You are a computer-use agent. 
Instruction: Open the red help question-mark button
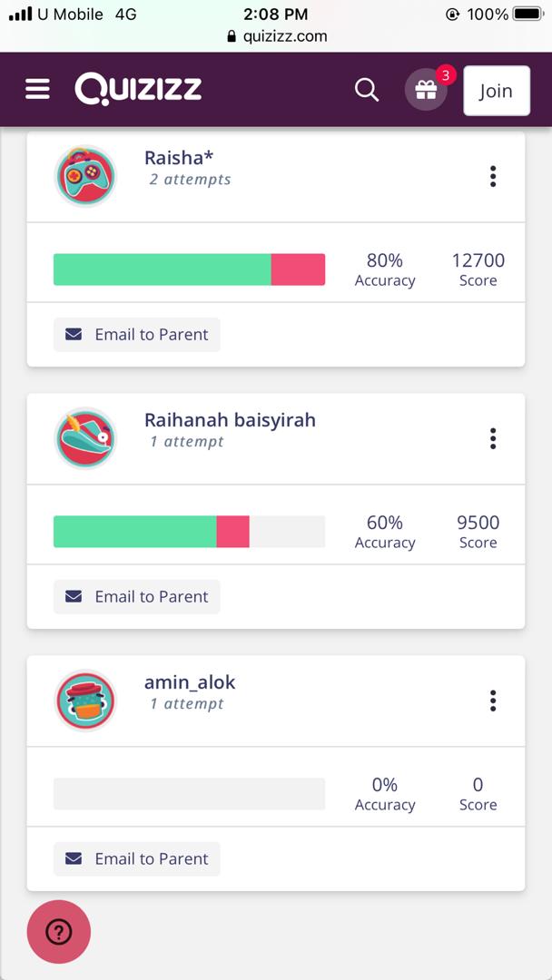[59, 931]
